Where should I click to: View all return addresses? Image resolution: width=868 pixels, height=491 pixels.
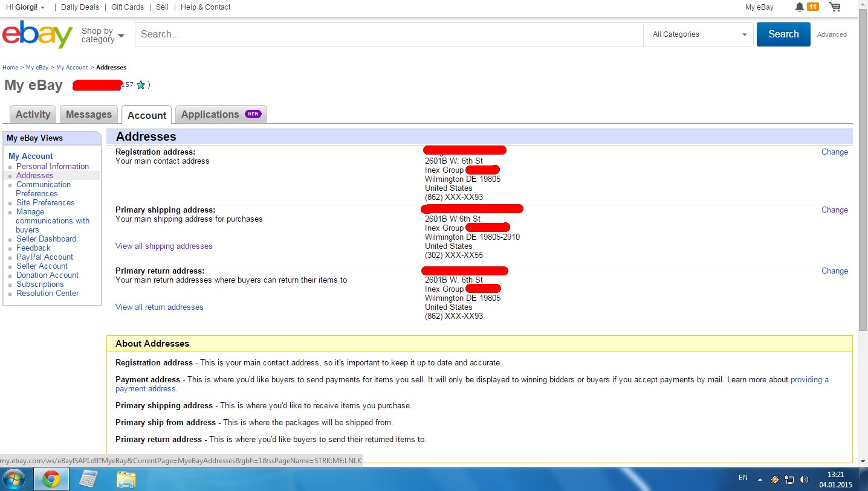pos(160,307)
